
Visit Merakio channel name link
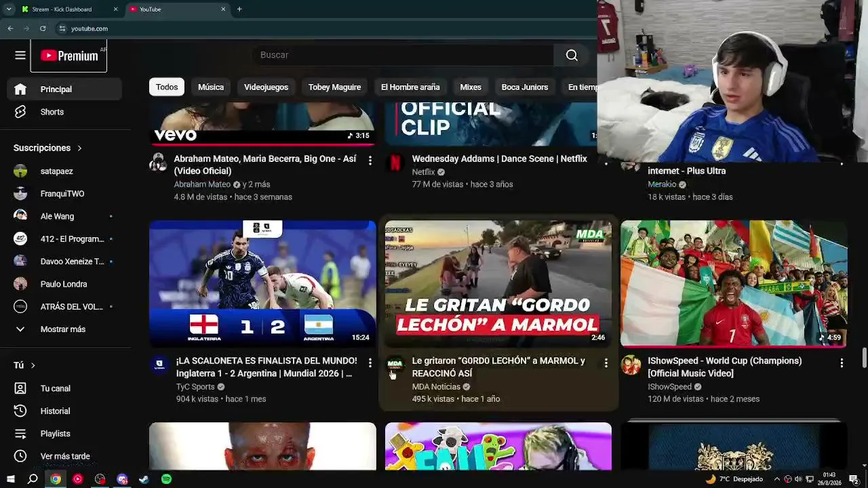tap(662, 184)
